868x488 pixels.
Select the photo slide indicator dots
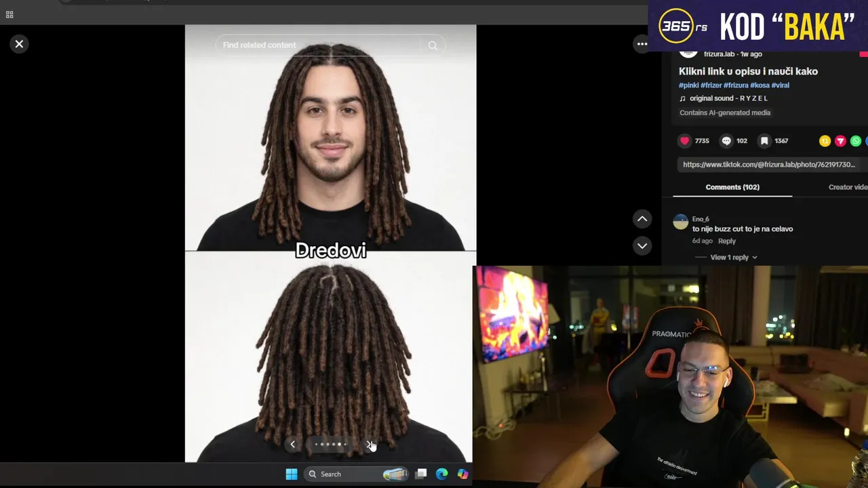pos(331,445)
